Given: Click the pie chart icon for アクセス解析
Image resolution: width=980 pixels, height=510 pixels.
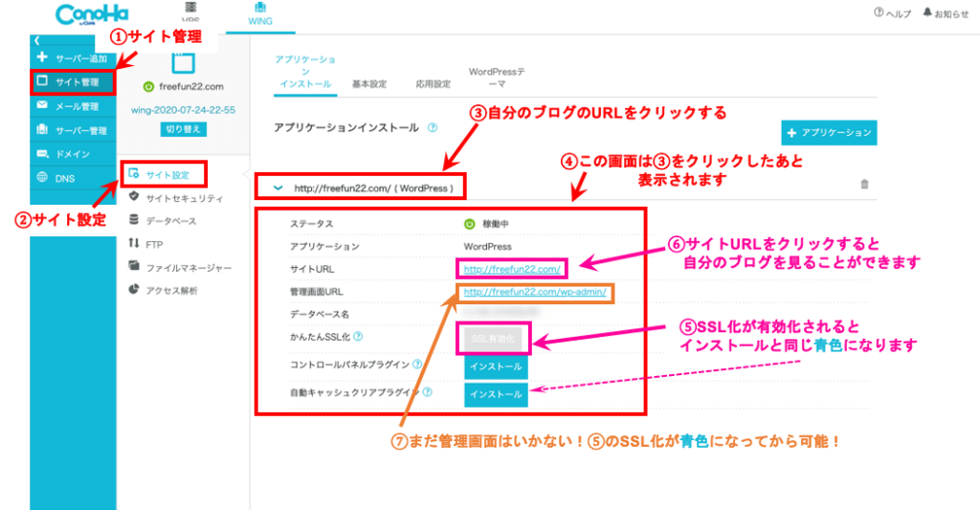Looking at the screenshot, I should (x=134, y=289).
